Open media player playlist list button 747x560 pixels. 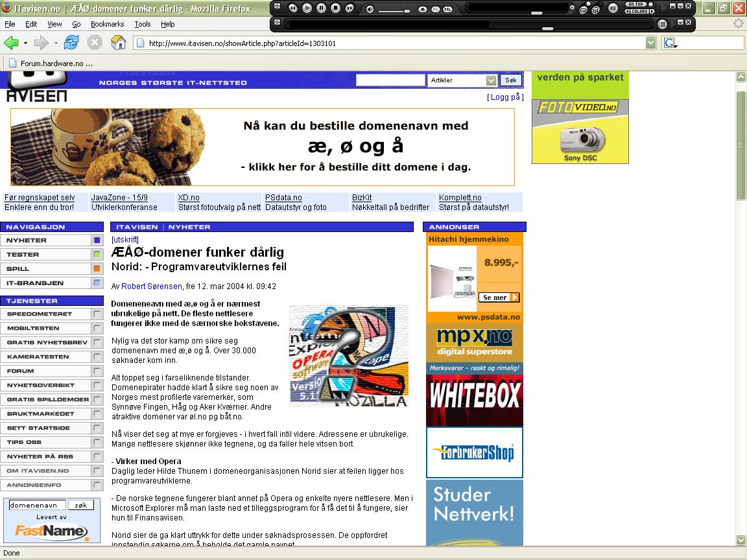[x=662, y=24]
